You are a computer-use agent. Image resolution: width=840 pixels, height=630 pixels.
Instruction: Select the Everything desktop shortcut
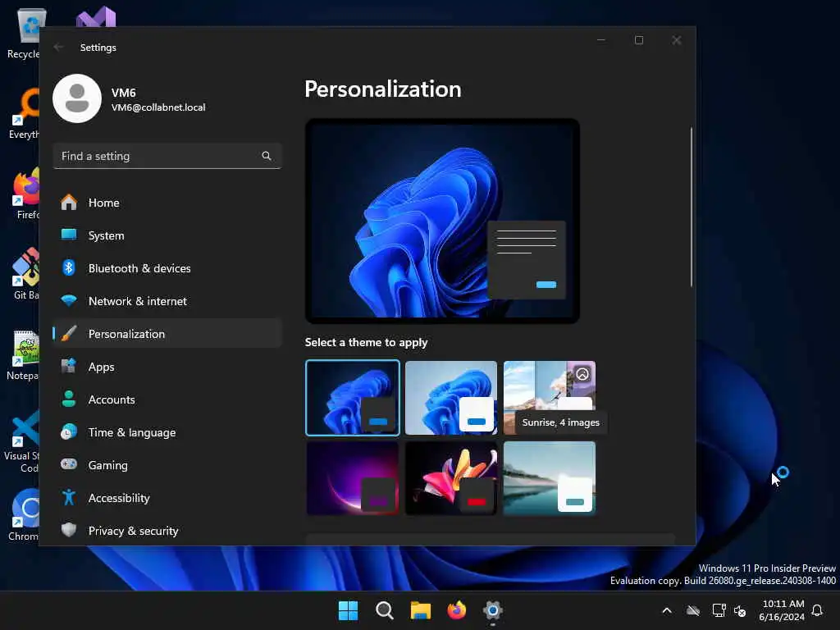[x=23, y=113]
